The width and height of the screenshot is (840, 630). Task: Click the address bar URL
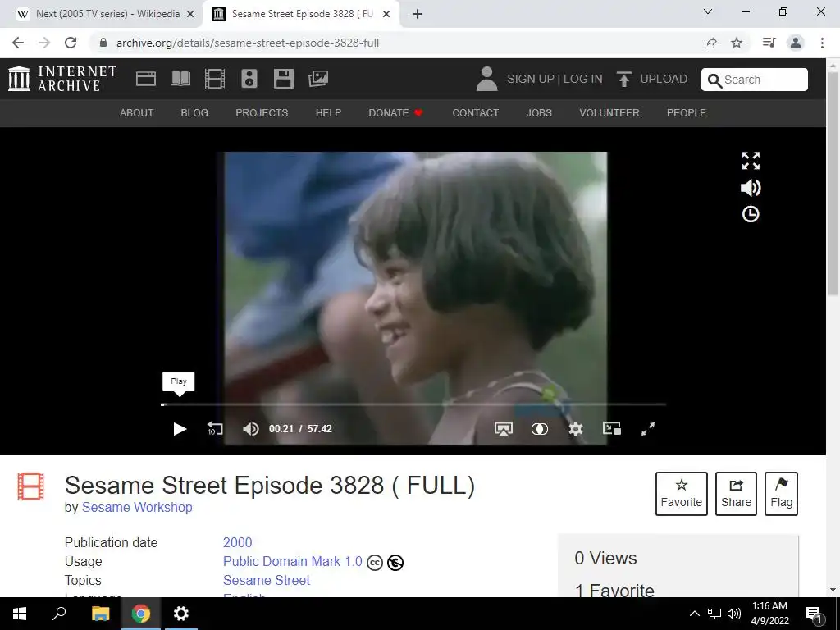248,43
